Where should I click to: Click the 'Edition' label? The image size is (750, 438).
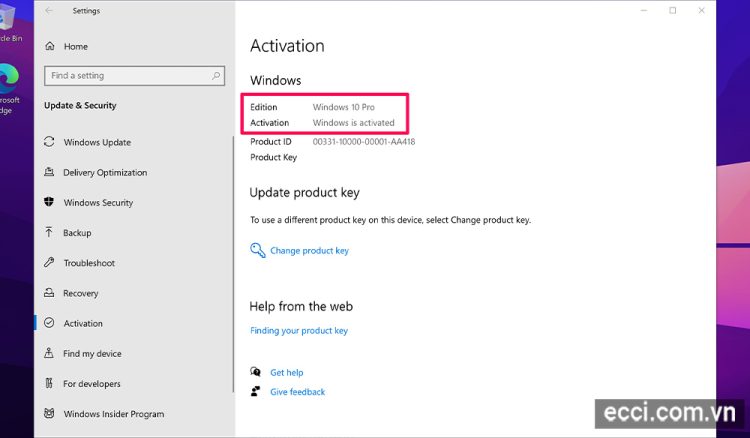coord(264,107)
